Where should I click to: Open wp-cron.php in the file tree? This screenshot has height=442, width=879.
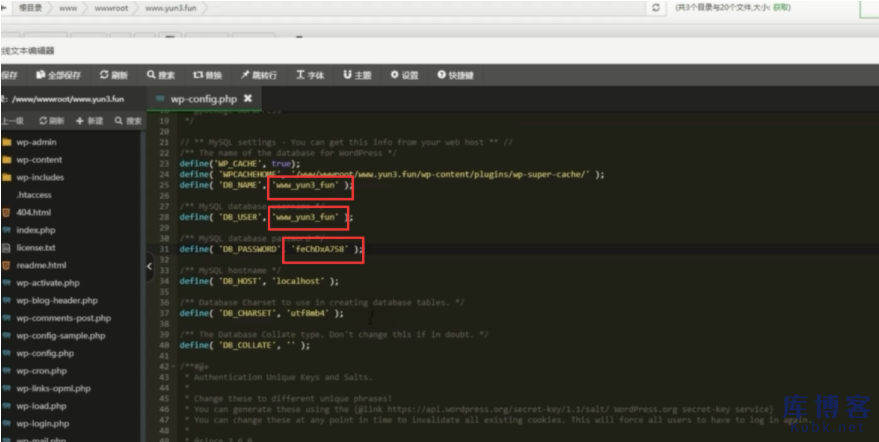click(41, 371)
